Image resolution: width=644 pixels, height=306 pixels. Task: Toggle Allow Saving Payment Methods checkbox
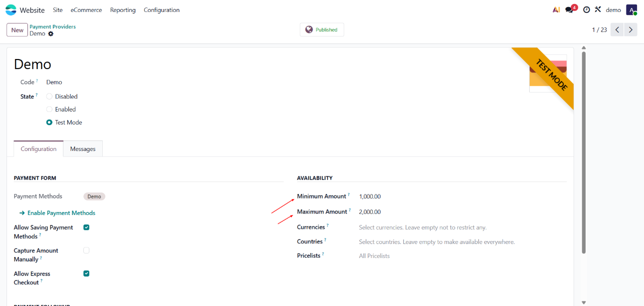[86, 227]
